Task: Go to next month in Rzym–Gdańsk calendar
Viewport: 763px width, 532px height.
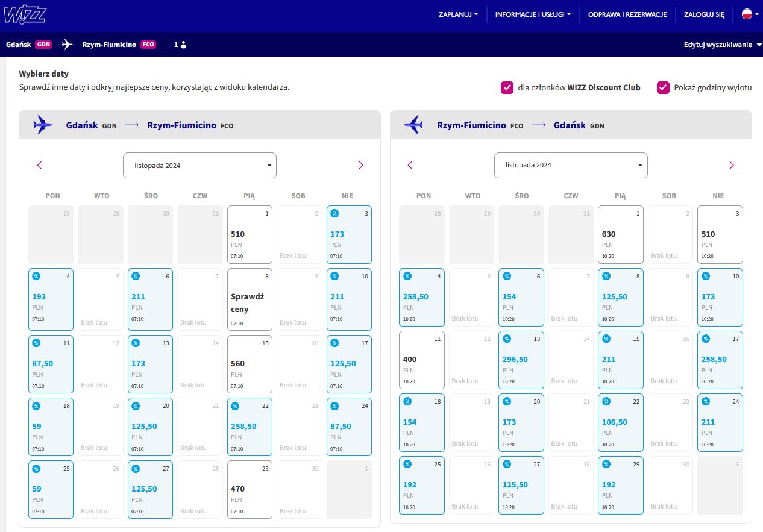Action: pos(731,165)
